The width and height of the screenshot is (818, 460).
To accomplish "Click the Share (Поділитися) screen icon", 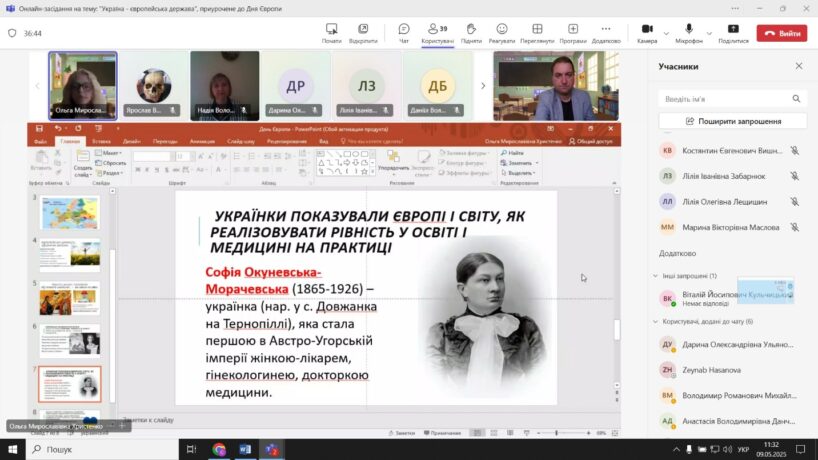I will (733, 29).
